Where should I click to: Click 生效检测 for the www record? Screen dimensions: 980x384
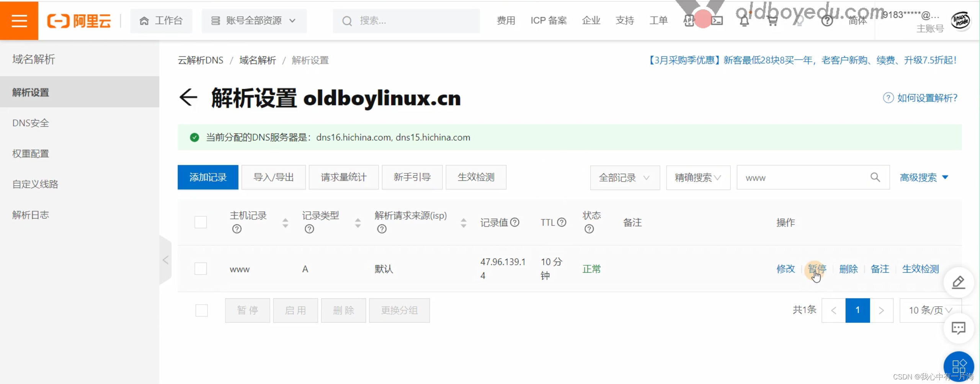pyautogui.click(x=920, y=269)
